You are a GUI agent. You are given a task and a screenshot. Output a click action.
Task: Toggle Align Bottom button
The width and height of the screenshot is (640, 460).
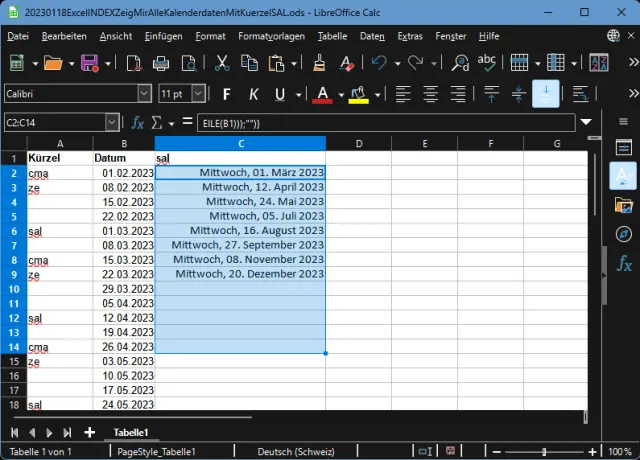546,94
